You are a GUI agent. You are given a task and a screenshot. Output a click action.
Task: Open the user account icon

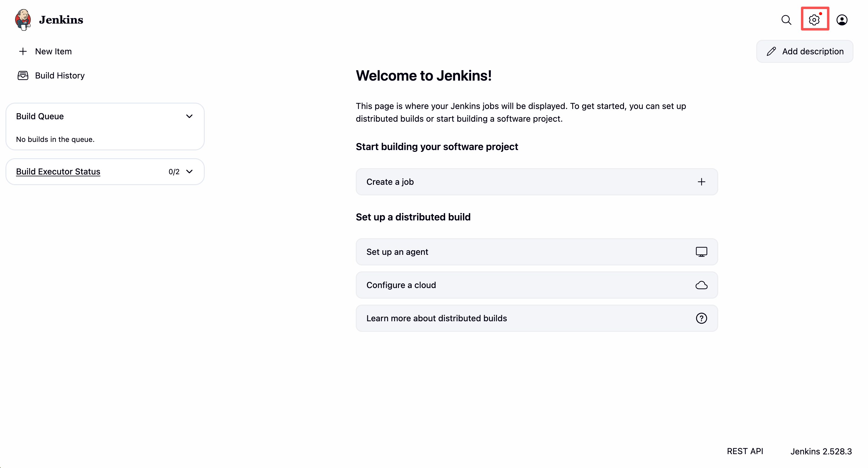point(842,20)
